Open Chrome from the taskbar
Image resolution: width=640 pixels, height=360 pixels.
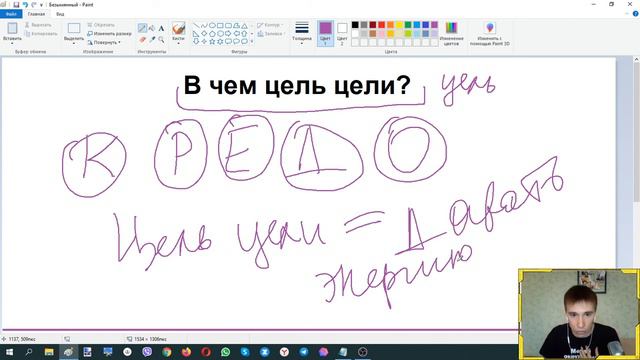point(167,351)
